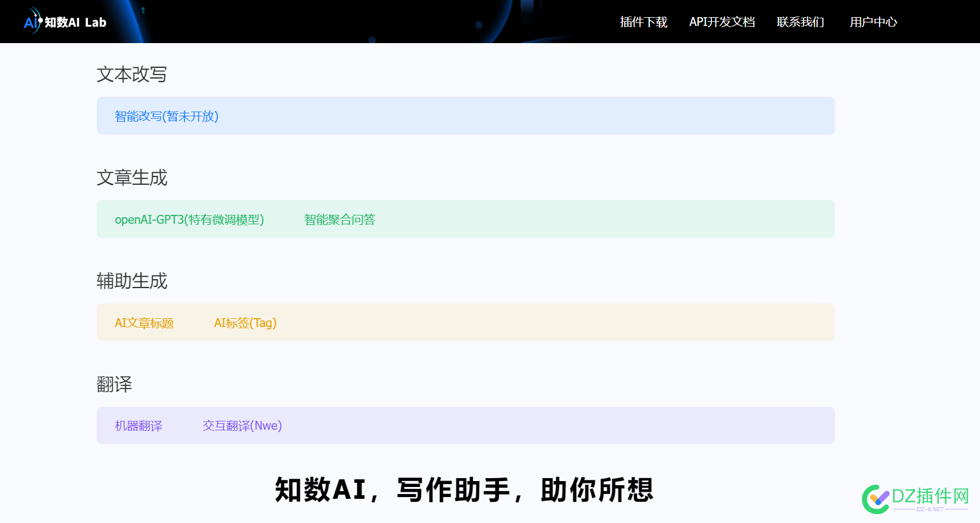Click the 知数AI，写作助手，助你所想 slogan
The width and height of the screenshot is (980, 523).
click(465, 490)
